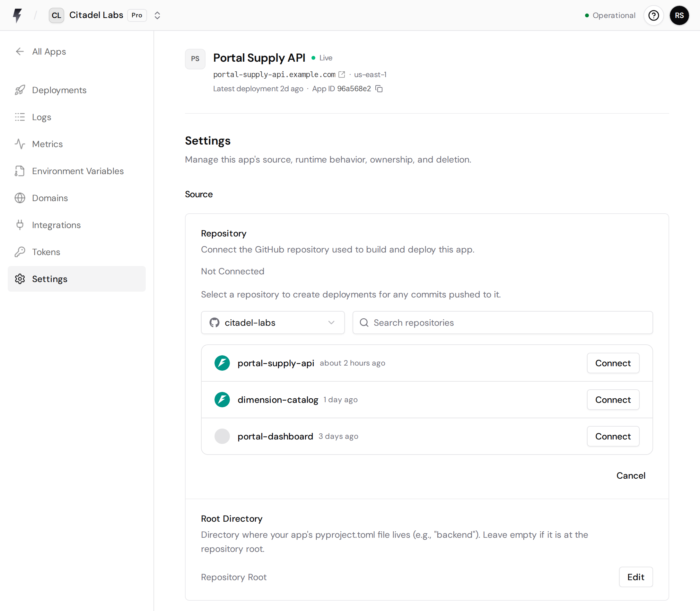The height and width of the screenshot is (611, 700).
Task: Open the portal-supply-api.example.com link
Action: [x=274, y=74]
